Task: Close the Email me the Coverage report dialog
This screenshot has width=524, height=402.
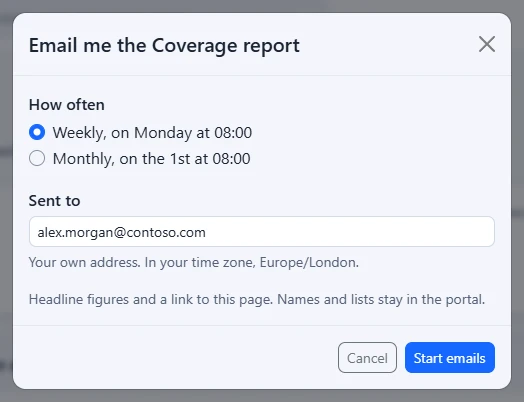Action: tap(487, 44)
